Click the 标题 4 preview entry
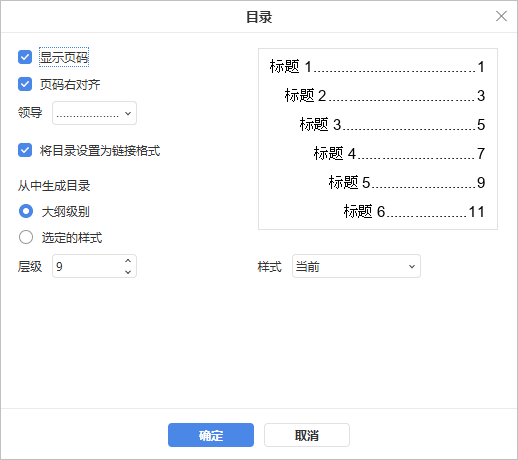 point(399,153)
